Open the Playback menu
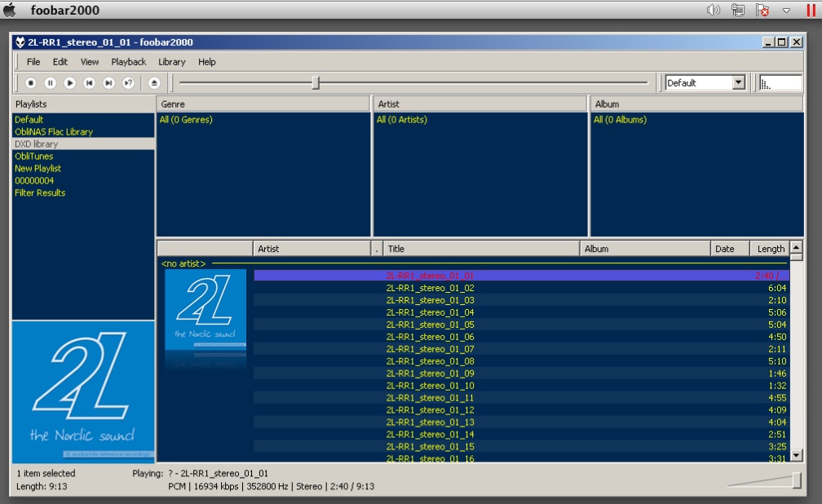The image size is (822, 504). (x=129, y=62)
